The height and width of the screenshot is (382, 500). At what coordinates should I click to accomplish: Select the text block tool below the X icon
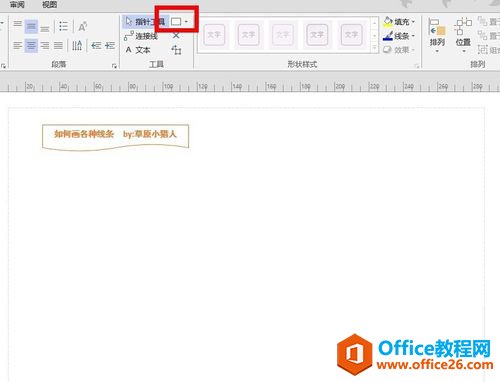point(176,50)
